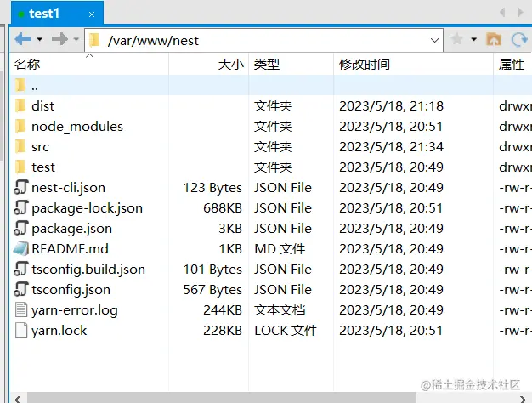
Task: Close the test1 tab
Action: 92,14
